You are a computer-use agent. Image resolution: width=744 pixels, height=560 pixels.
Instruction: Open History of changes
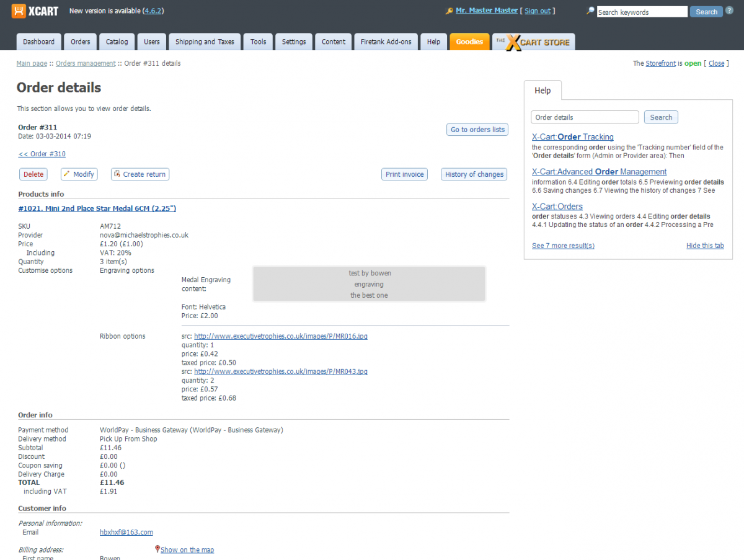[474, 174]
